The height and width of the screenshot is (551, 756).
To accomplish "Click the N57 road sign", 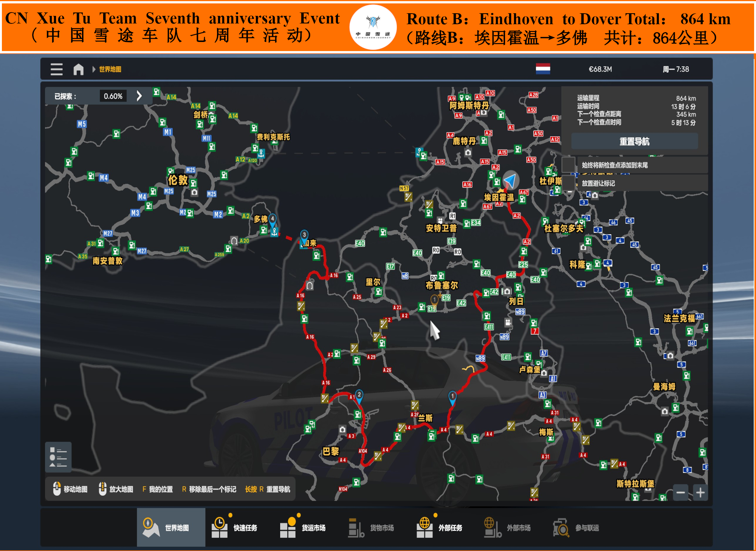I will point(404,188).
